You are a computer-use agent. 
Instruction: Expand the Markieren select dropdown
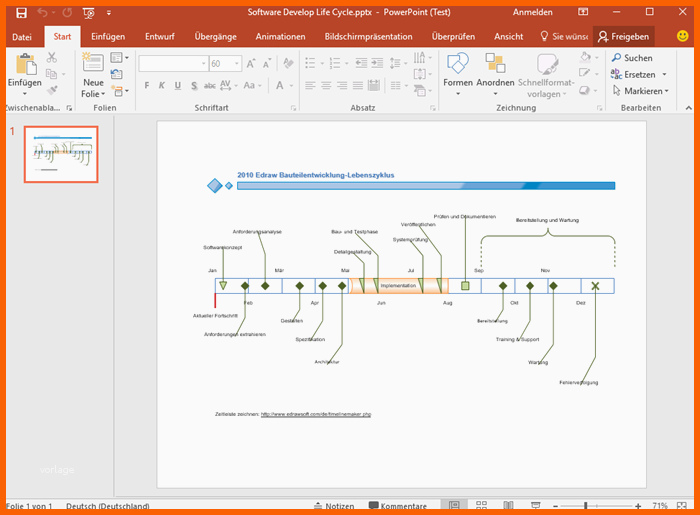[667, 91]
